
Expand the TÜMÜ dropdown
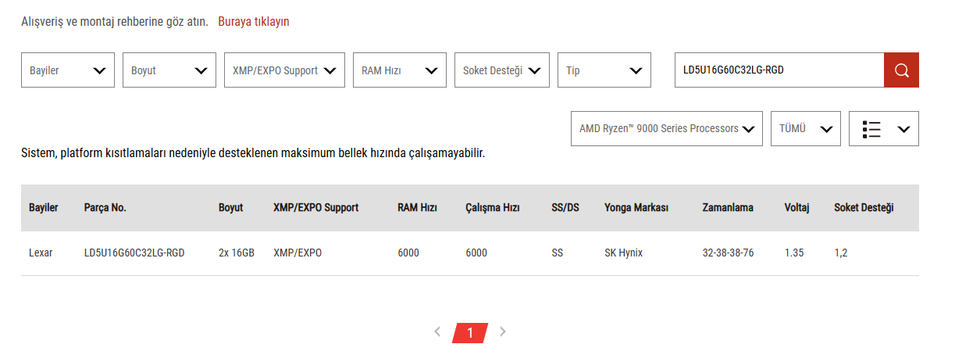tap(806, 129)
